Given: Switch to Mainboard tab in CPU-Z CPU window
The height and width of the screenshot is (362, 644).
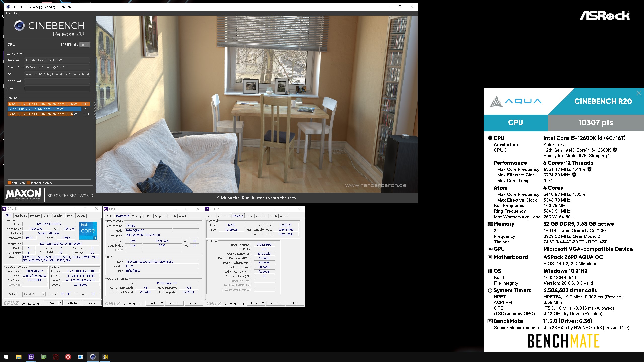Looking at the screenshot, I should 21,216.
